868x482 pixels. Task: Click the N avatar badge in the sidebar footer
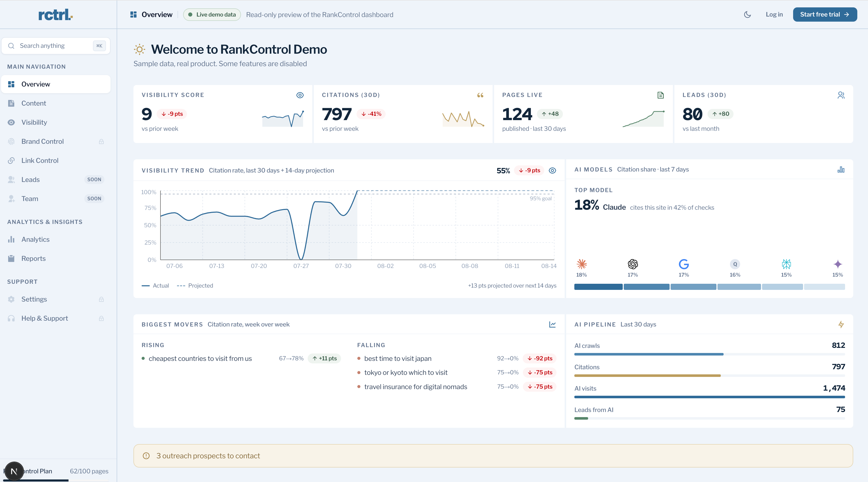pyautogui.click(x=14, y=471)
